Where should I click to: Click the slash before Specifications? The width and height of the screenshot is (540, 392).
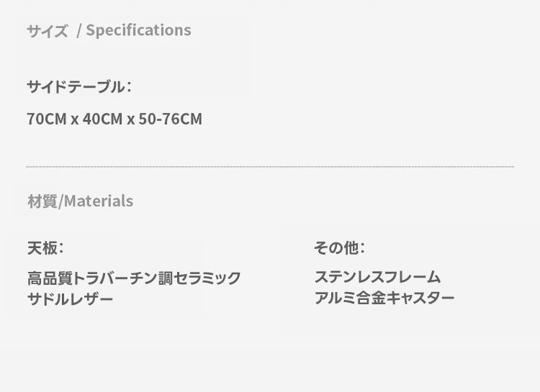click(79, 30)
